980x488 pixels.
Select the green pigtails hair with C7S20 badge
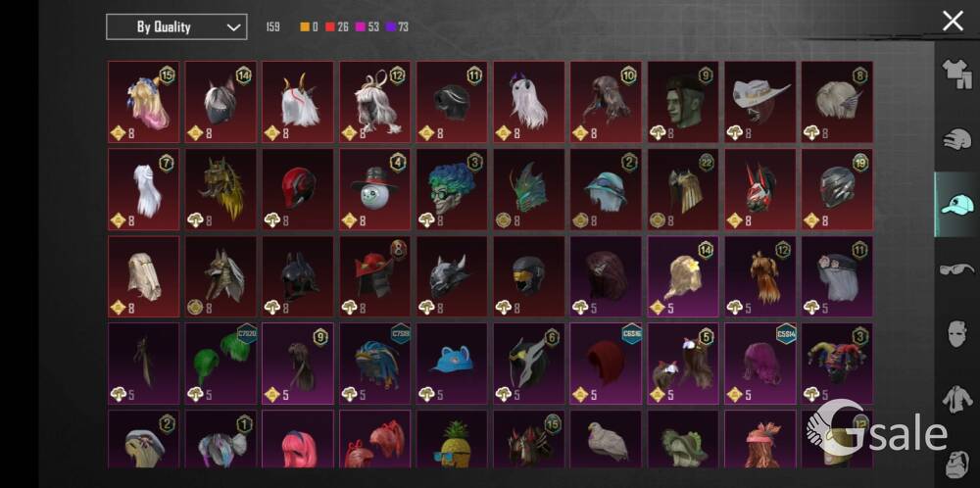[x=220, y=363]
